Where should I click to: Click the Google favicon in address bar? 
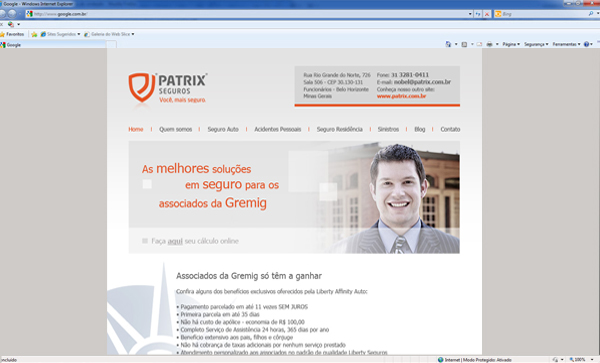pos(29,14)
